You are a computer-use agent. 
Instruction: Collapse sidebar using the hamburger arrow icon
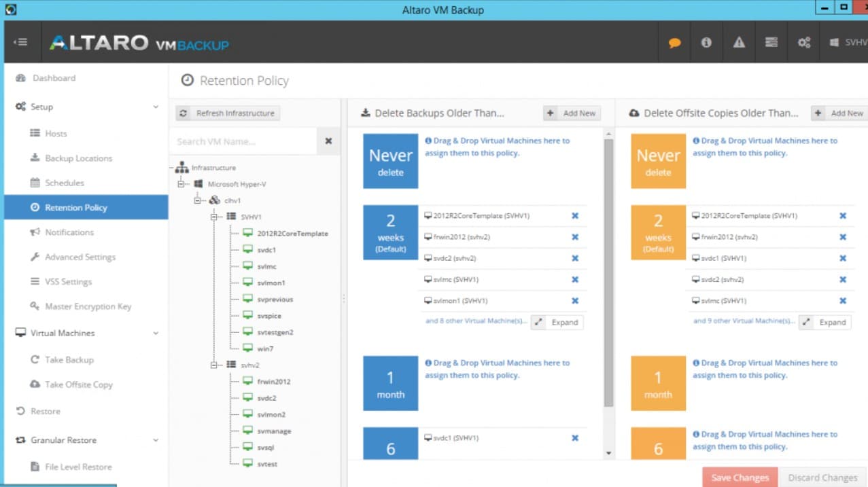pyautogui.click(x=20, y=42)
